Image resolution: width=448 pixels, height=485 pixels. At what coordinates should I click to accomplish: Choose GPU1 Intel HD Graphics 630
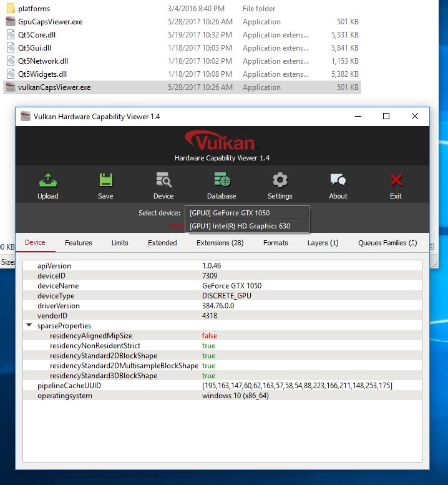click(247, 226)
